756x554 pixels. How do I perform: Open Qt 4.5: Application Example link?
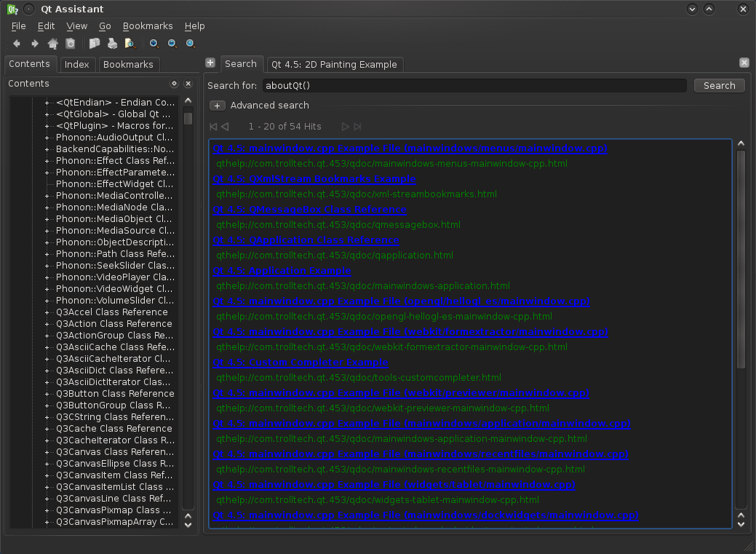click(282, 271)
